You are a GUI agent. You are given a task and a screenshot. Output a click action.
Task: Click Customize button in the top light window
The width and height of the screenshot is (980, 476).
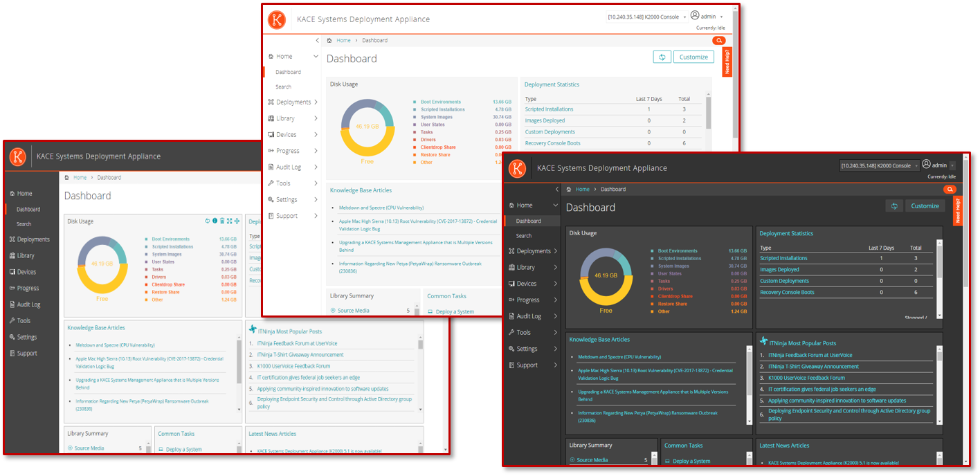[693, 57]
